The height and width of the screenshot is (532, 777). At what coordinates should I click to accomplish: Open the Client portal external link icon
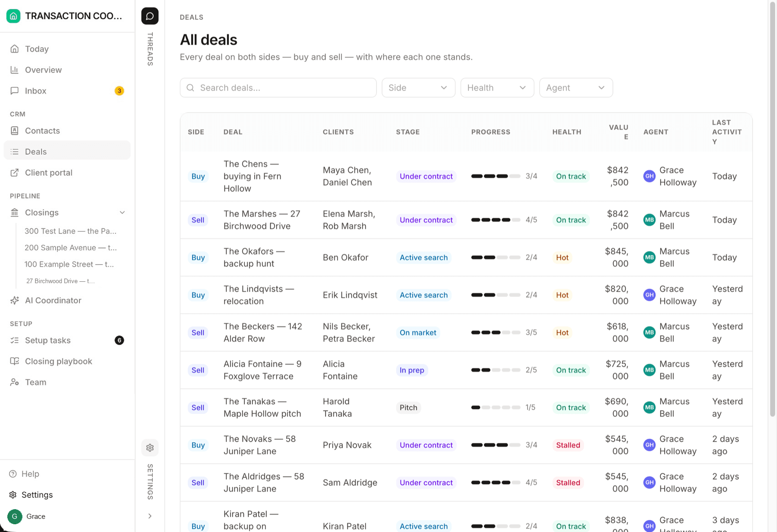(15, 173)
